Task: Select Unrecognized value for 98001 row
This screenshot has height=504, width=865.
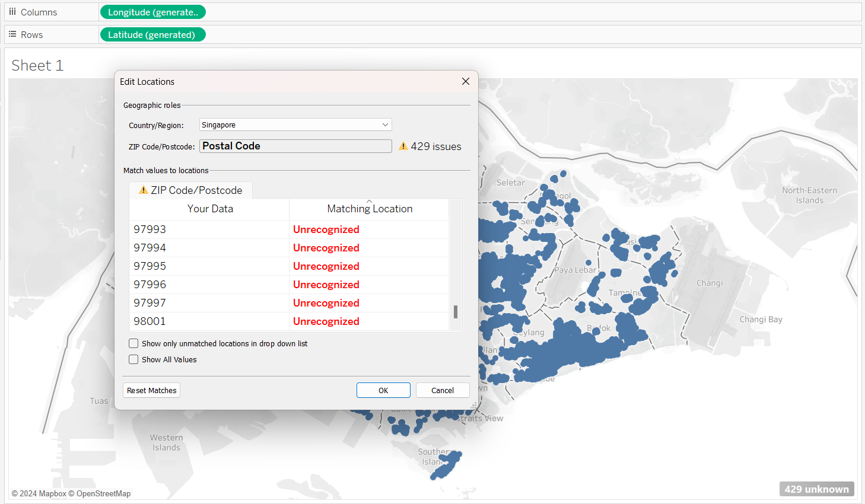Action: [368, 321]
